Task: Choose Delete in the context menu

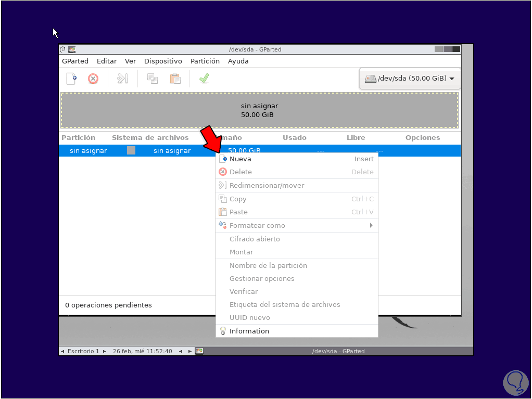Action: point(297,172)
